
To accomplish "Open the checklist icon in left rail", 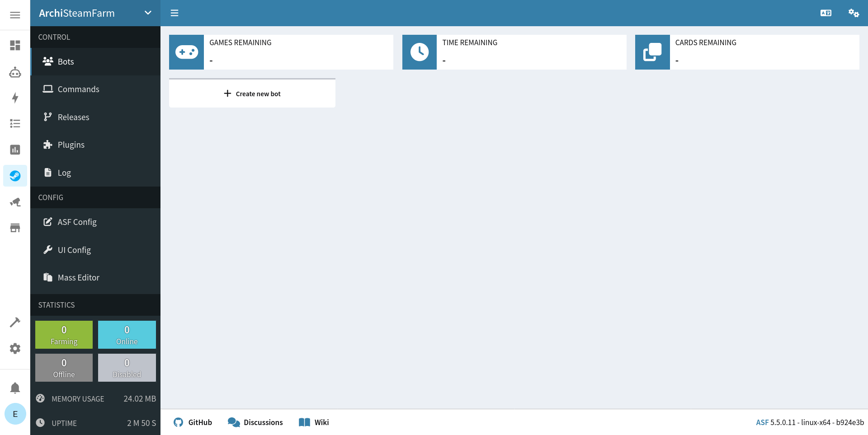I will [x=15, y=123].
